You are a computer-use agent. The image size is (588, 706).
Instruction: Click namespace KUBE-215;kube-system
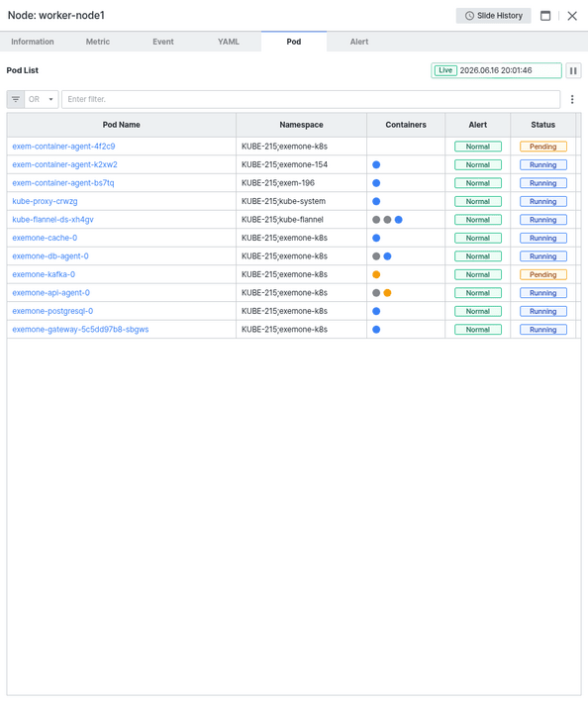point(284,201)
